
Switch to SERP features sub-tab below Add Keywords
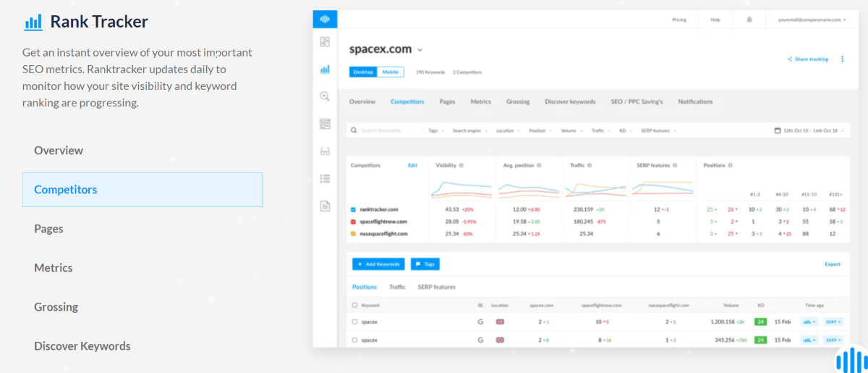[x=437, y=288]
